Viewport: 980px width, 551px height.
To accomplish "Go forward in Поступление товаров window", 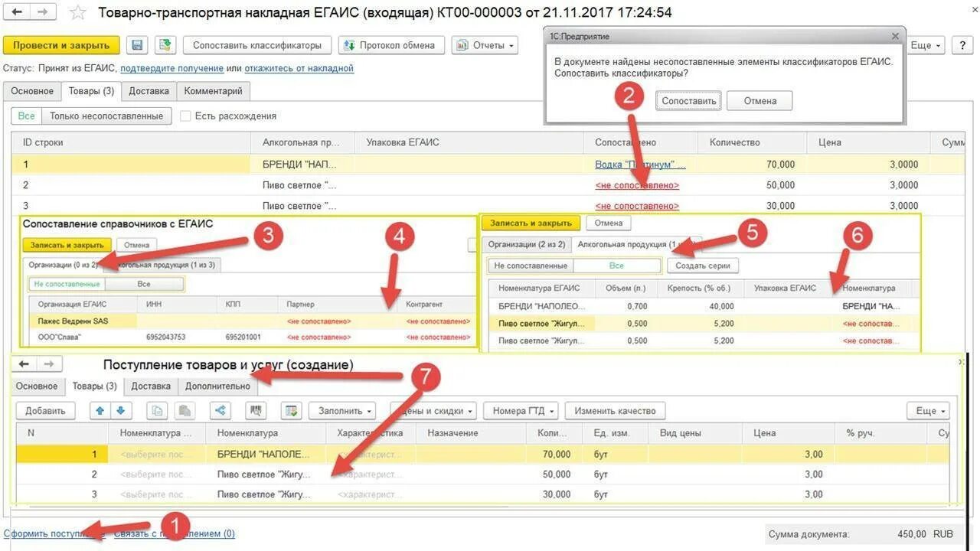I will 49,364.
